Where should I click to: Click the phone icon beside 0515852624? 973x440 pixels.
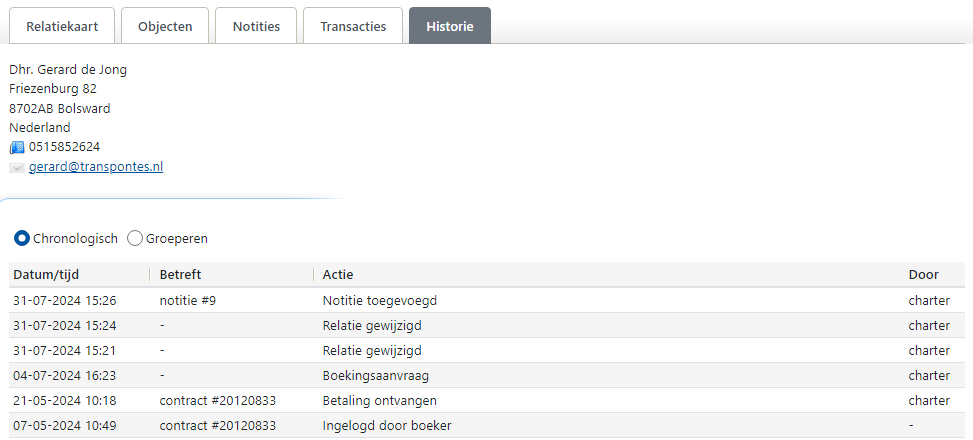coord(16,147)
